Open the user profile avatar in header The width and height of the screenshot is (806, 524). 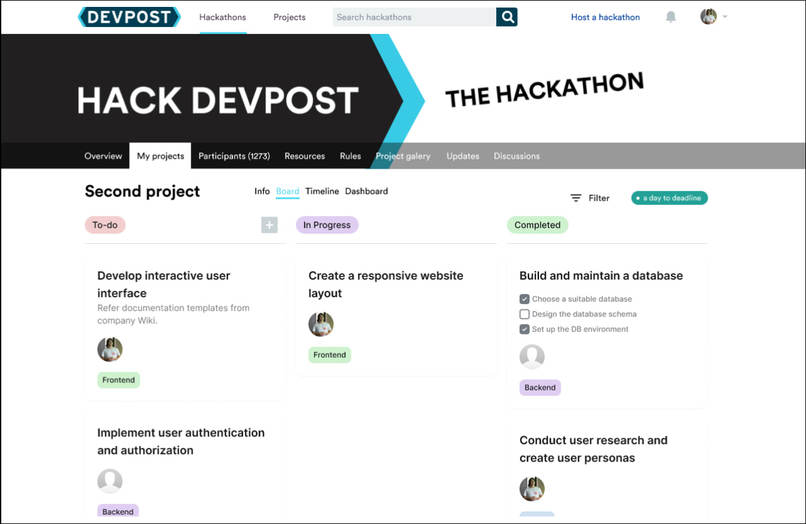click(708, 16)
